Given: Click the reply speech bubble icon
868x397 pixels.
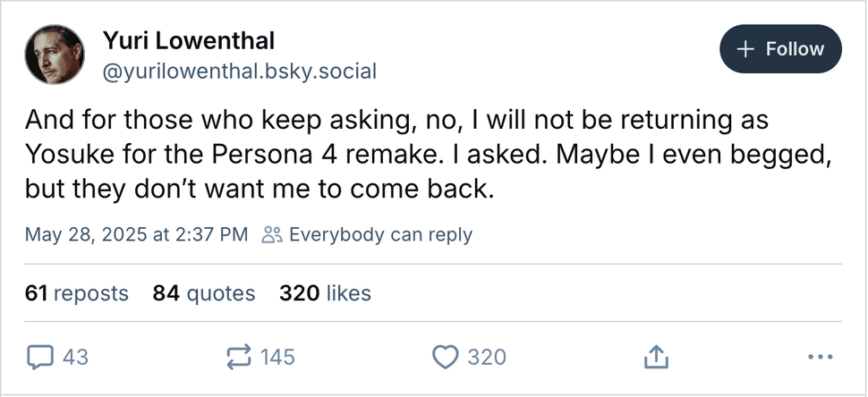Looking at the screenshot, I should (39, 358).
